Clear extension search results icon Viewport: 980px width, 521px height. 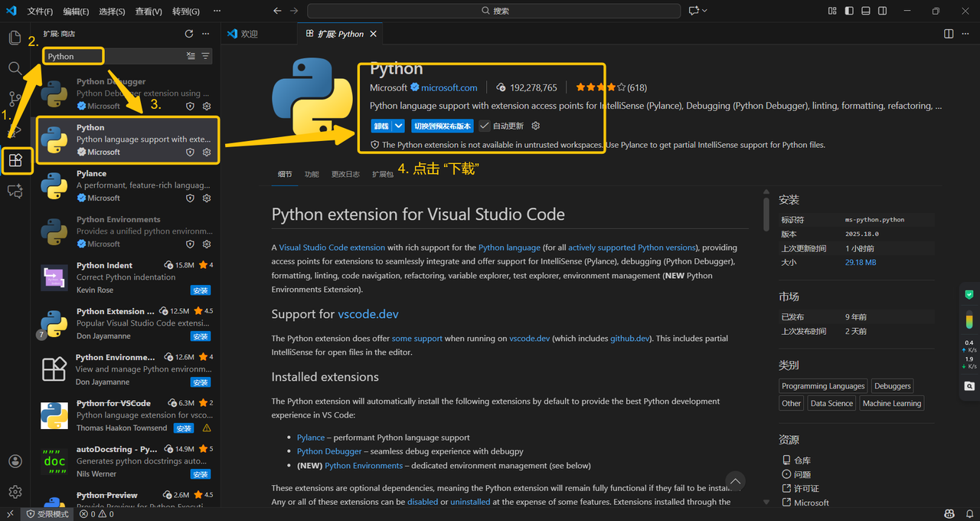(191, 56)
